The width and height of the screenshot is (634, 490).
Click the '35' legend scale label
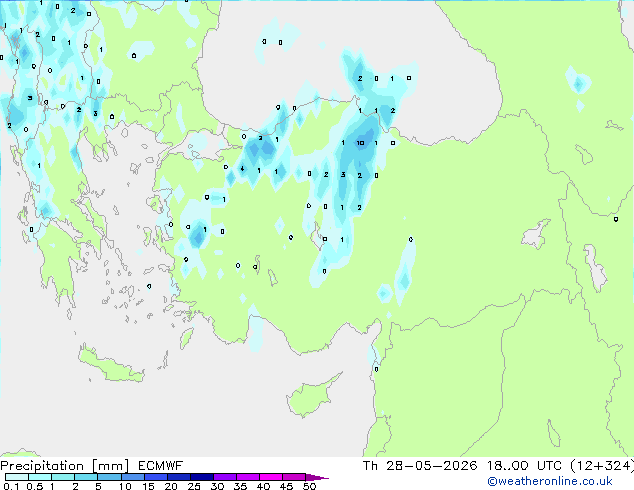(x=240, y=486)
